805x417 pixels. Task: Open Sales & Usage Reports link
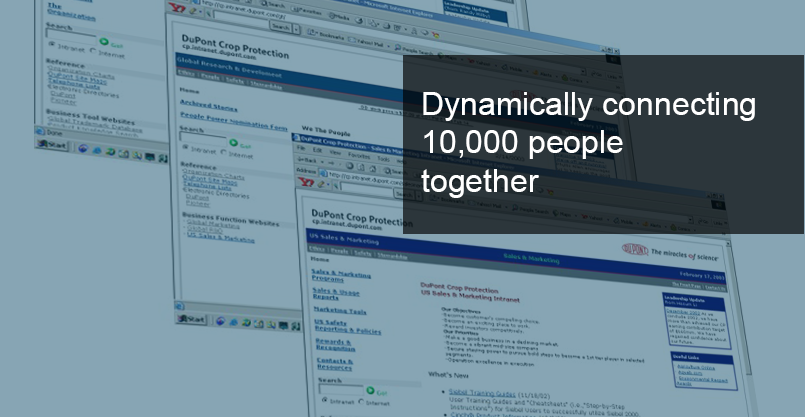coord(336,294)
